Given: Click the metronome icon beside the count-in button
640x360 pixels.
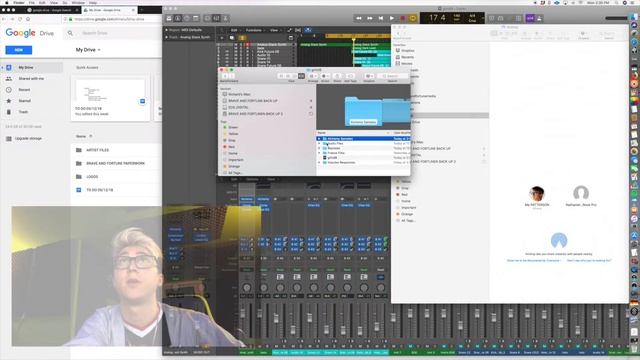Looking at the screenshot, I should tap(540, 18).
